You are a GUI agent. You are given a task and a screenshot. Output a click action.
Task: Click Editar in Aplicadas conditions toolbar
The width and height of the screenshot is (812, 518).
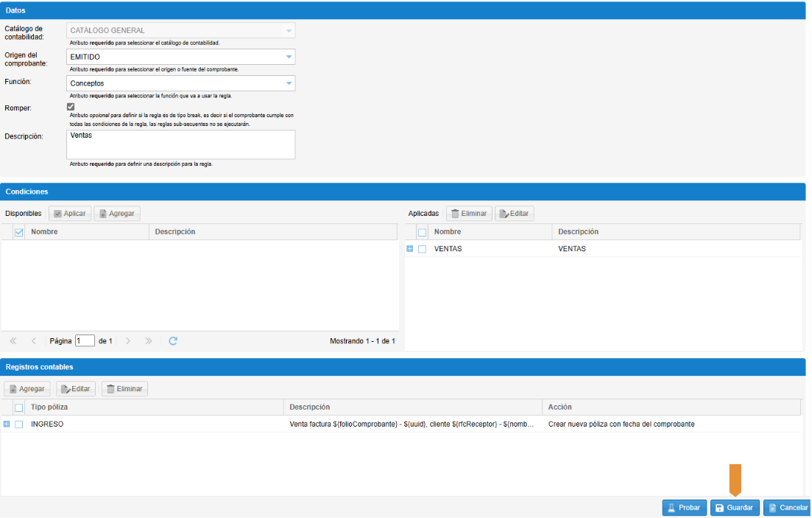pos(514,214)
